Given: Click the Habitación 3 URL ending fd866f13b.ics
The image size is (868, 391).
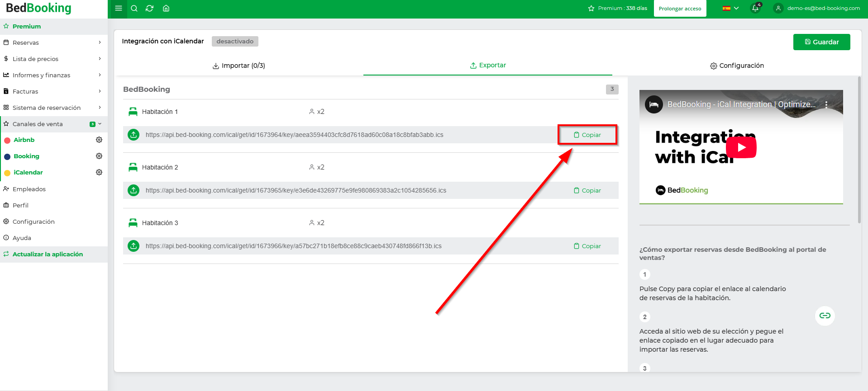Looking at the screenshot, I should tap(294, 246).
